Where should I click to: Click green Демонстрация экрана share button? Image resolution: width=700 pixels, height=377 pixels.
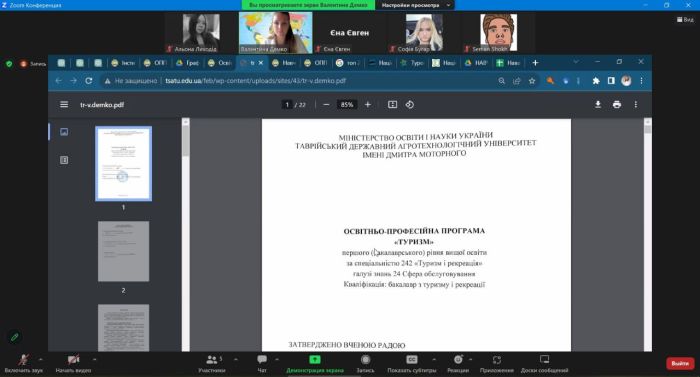pyautogui.click(x=315, y=364)
